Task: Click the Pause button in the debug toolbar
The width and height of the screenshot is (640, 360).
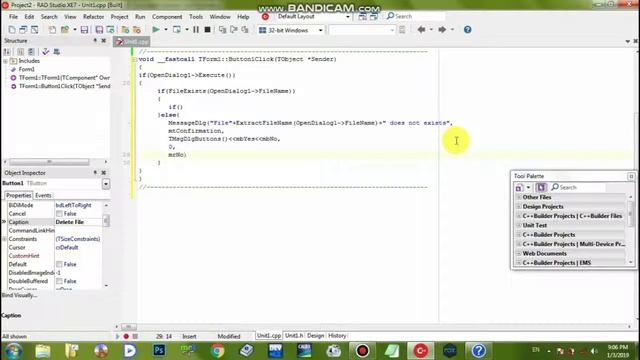Action: click(196, 29)
